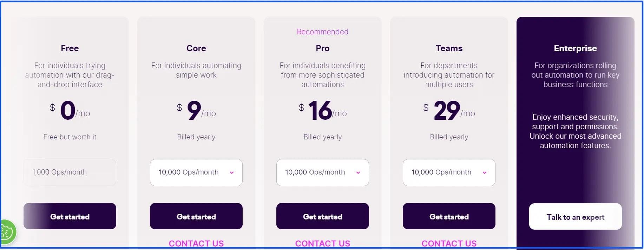Click Get started under the Pro plan
This screenshot has height=250, width=644.
[x=323, y=216]
